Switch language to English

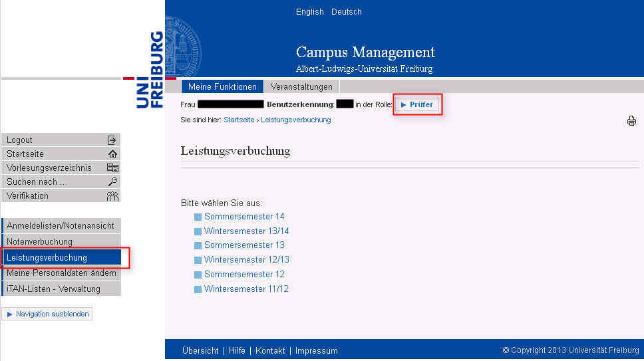(309, 12)
